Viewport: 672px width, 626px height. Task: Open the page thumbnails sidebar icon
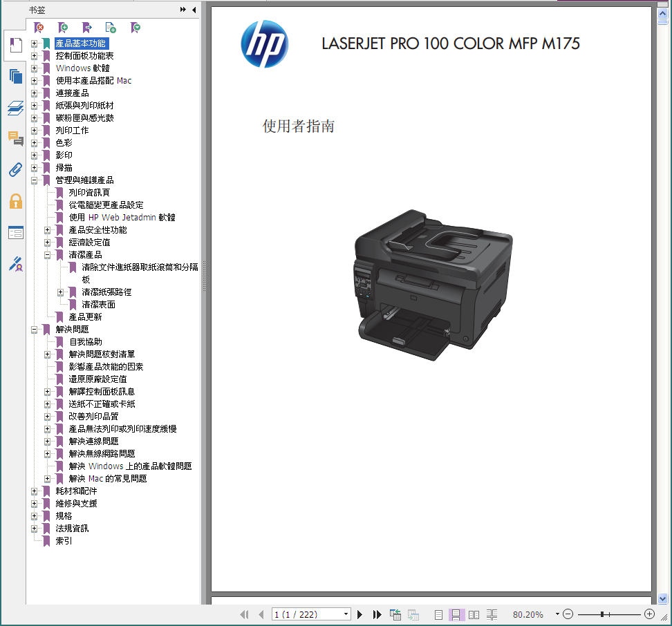click(16, 77)
